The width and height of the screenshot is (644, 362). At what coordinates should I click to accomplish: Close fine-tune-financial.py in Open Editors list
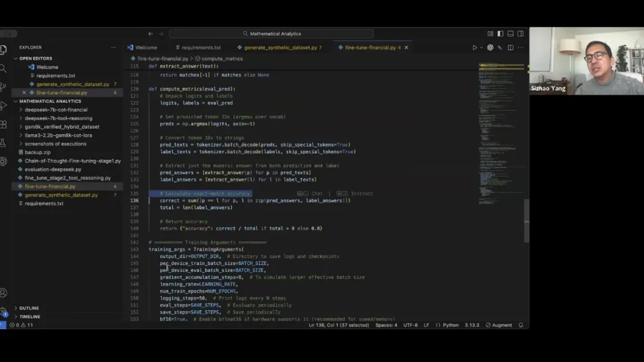coord(24,93)
